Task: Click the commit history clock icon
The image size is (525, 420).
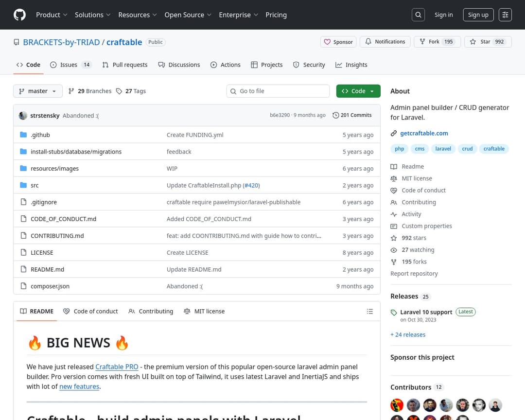Action: click(336, 115)
